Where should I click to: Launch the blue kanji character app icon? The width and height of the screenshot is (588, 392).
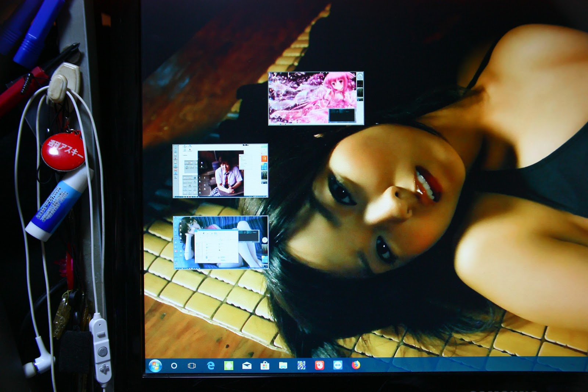click(301, 365)
